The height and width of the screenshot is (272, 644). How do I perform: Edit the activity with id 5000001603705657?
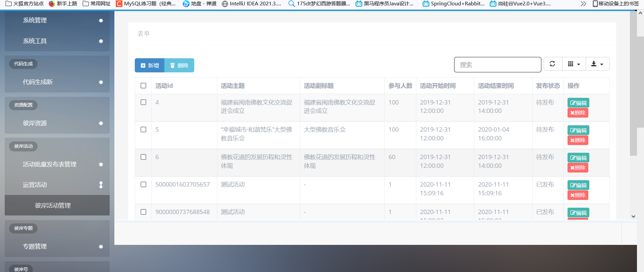click(x=578, y=185)
